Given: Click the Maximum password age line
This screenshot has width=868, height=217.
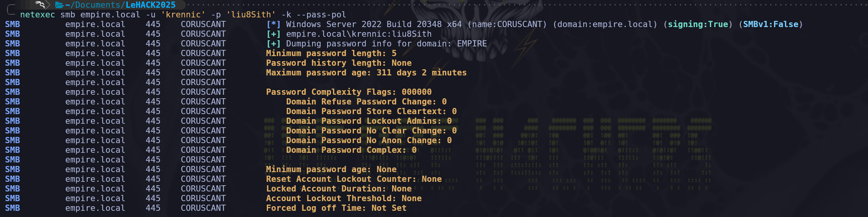Looking at the screenshot, I should [x=366, y=73].
